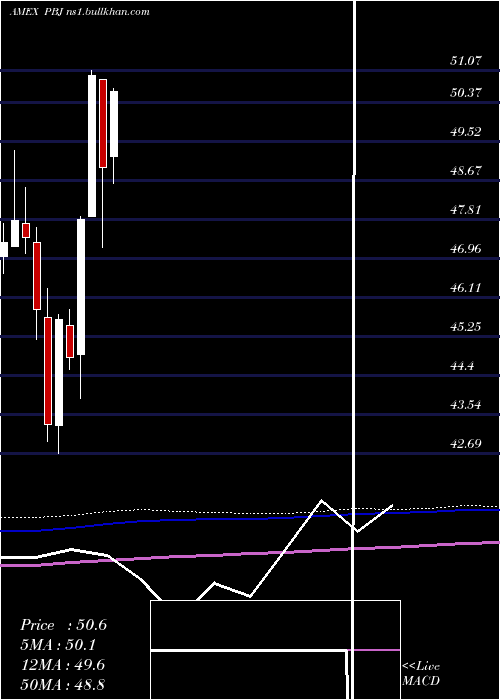The width and height of the screenshot is (500, 700).
Task: Click the 12MA : 49.6 readout
Action: point(63,665)
